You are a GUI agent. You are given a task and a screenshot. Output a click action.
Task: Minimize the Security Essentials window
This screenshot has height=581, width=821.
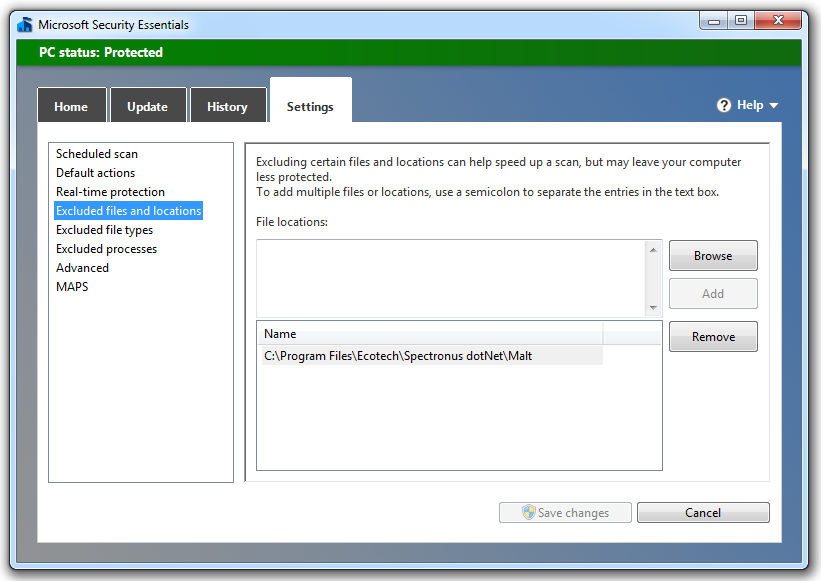click(714, 21)
